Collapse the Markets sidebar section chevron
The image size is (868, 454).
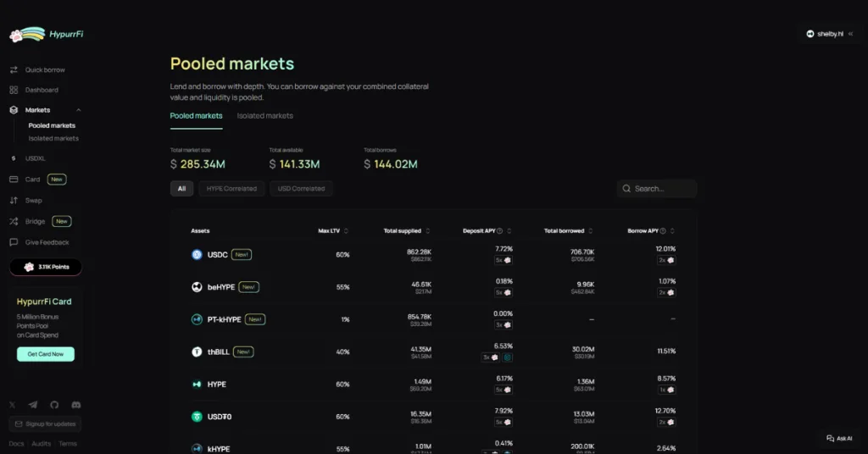(79, 110)
